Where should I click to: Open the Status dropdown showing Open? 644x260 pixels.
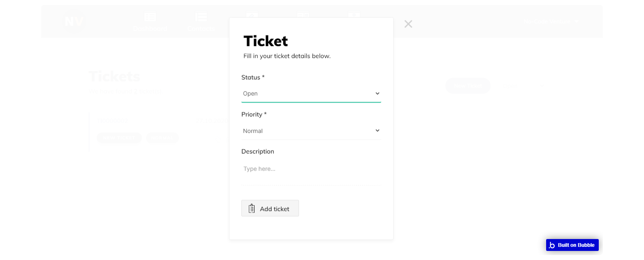pos(311,94)
